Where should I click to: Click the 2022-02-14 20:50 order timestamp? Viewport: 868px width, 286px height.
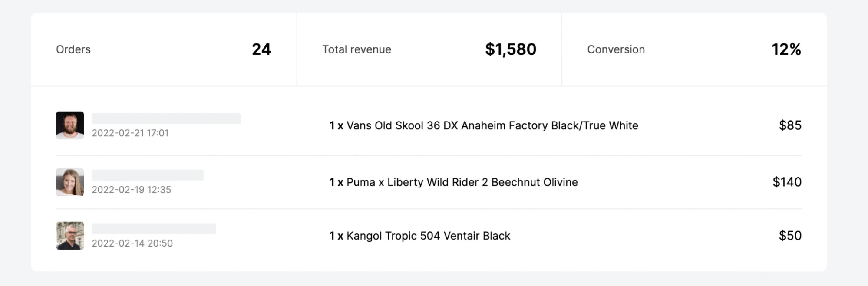(132, 243)
